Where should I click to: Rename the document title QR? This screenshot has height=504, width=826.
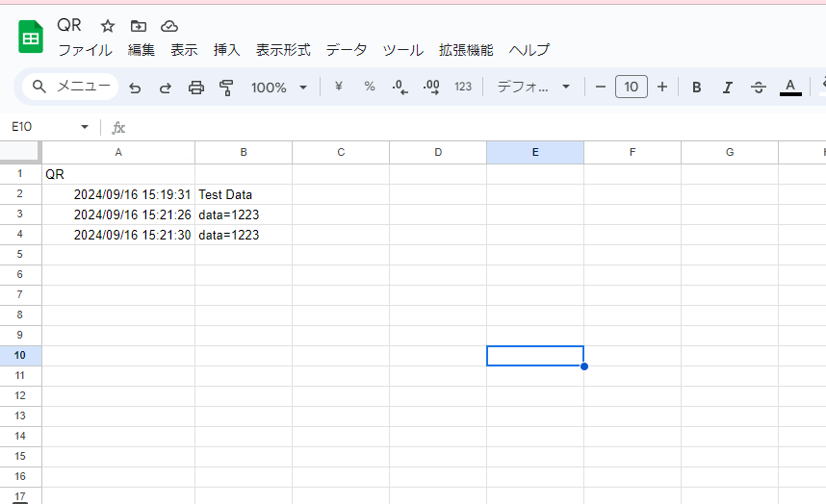[x=69, y=25]
